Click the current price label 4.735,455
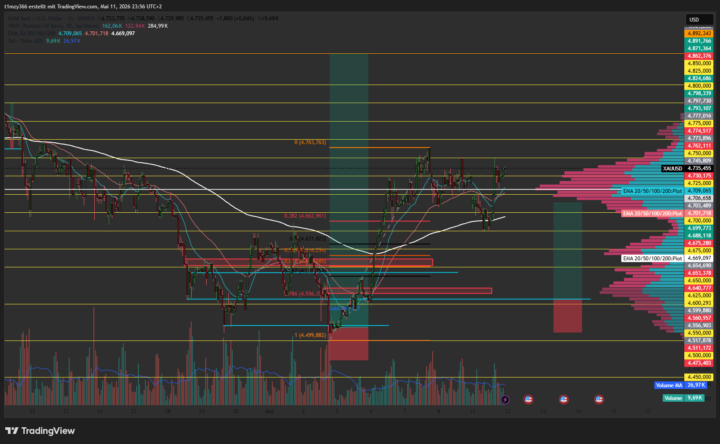This screenshot has height=444, width=720. click(x=699, y=169)
